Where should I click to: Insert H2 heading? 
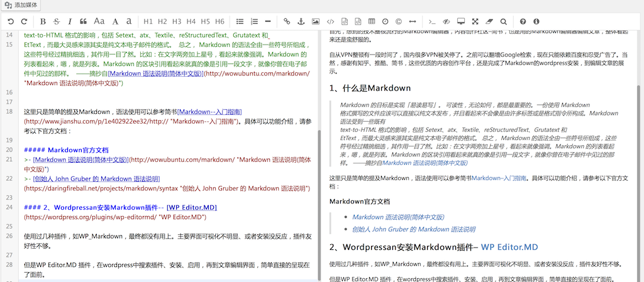pyautogui.click(x=163, y=21)
